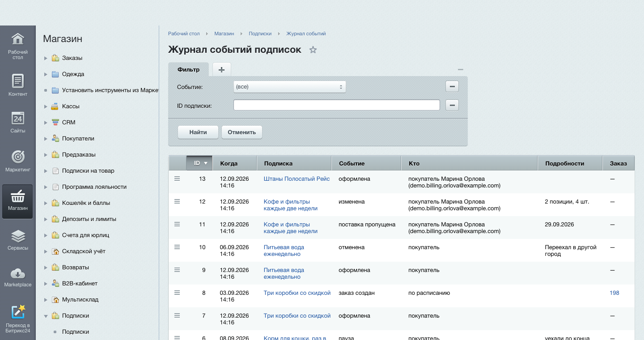Screen dimensions: 644x340
Task: Switch to the Фильтр tab
Action: click(x=188, y=69)
